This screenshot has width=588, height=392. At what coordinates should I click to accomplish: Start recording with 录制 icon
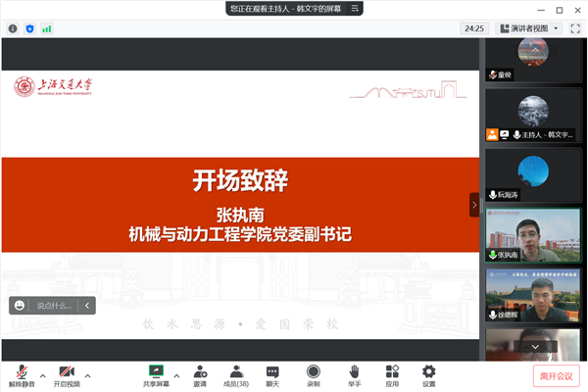coord(313,374)
